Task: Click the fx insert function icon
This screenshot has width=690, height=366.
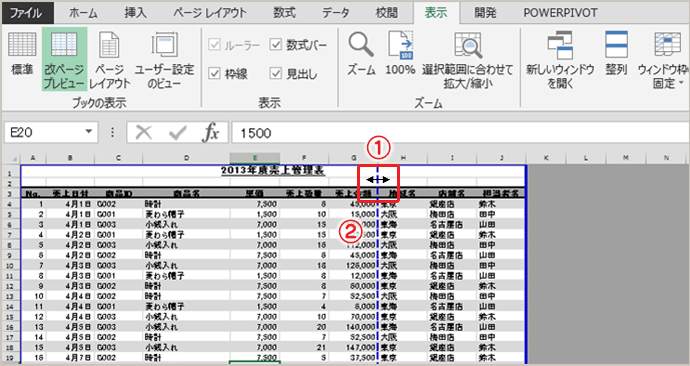Action: click(210, 132)
